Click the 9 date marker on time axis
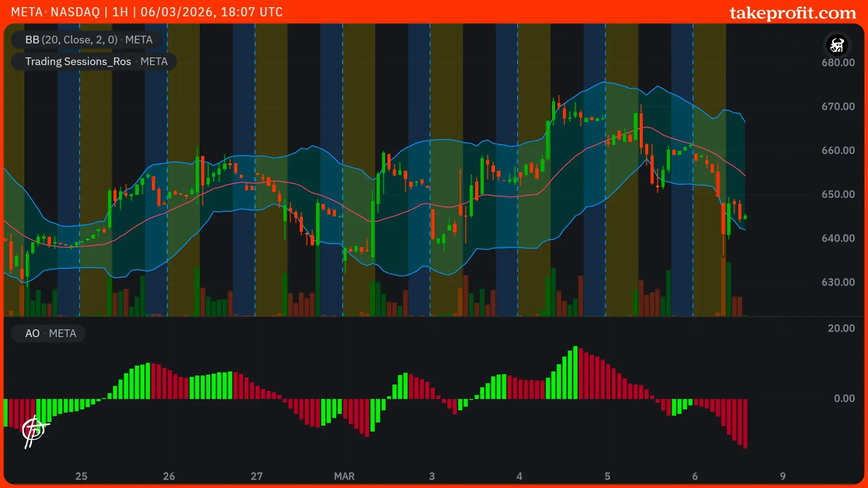This screenshot has height=488, width=868. pyautogui.click(x=783, y=476)
